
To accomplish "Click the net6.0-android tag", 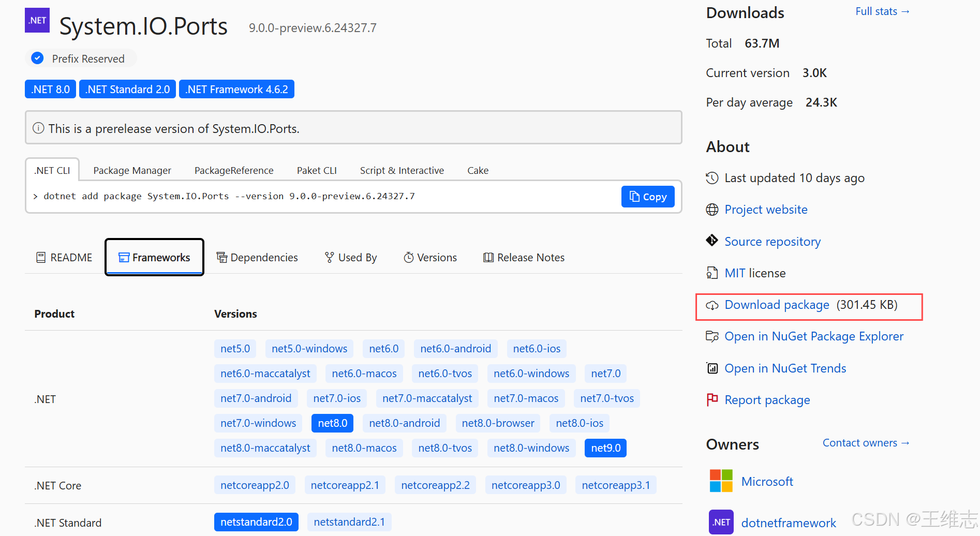I will 455,349.
